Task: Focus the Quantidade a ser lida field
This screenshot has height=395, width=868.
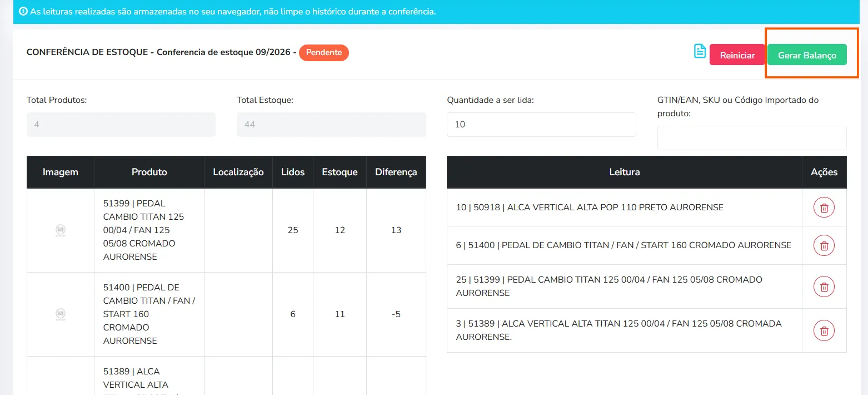Action: (541, 125)
